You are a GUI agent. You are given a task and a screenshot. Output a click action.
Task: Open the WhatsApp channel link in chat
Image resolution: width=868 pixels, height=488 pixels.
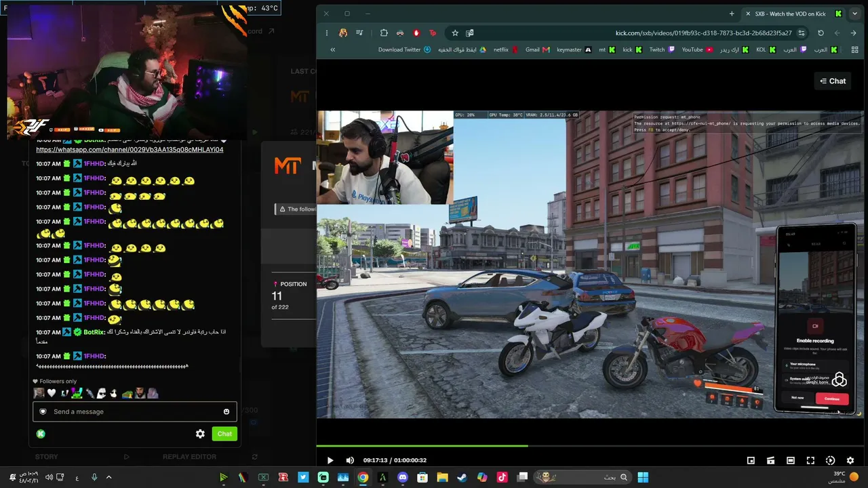(130, 149)
